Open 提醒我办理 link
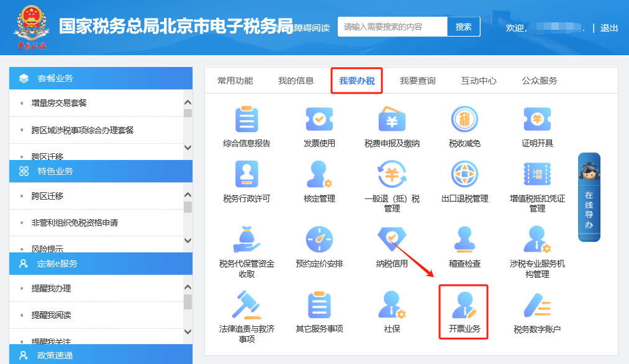This screenshot has width=629, height=364. [x=51, y=288]
